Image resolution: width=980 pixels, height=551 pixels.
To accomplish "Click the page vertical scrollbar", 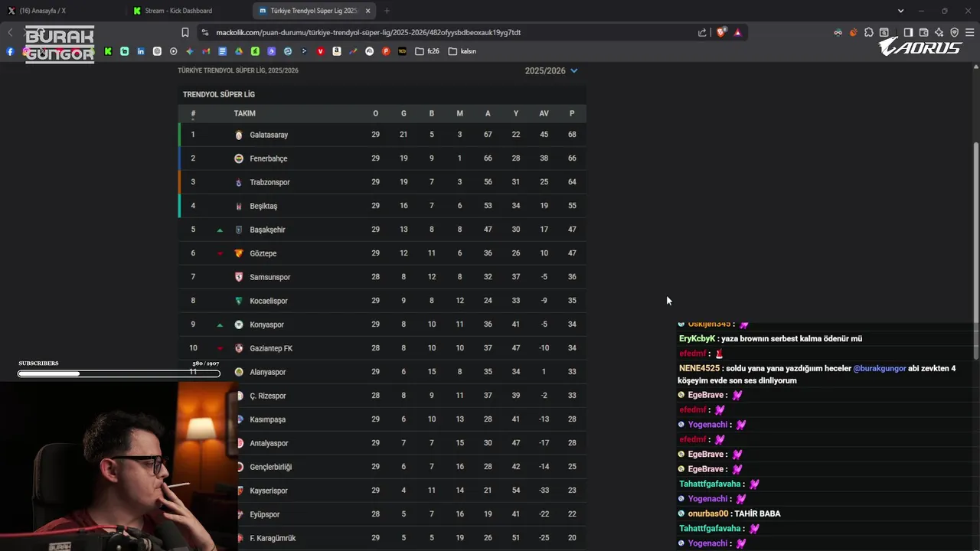I will pos(975,253).
